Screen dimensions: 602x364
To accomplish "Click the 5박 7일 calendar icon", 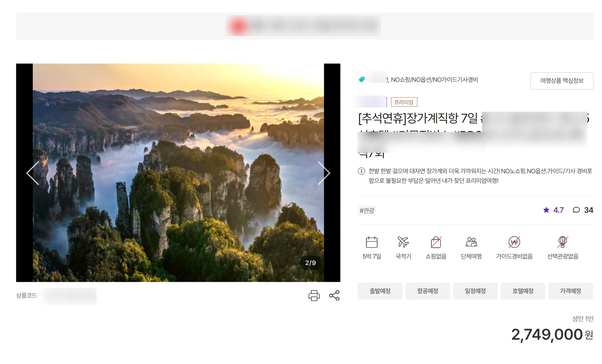I will coord(372,242).
